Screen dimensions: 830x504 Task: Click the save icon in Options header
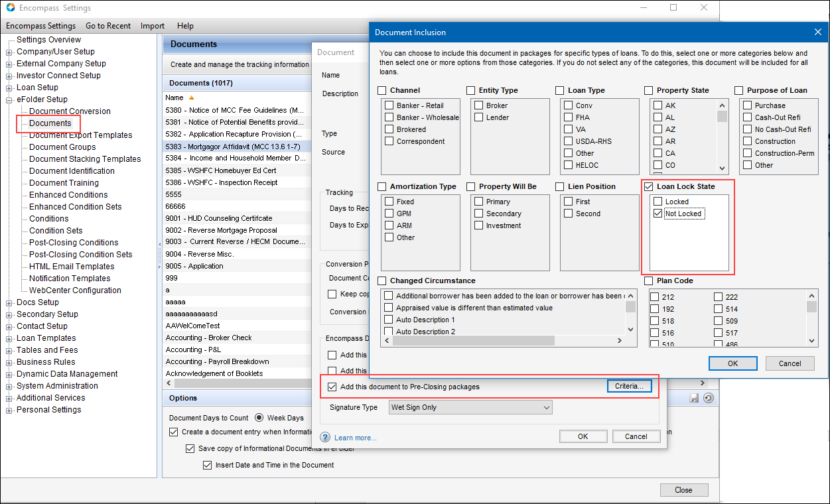tap(695, 398)
